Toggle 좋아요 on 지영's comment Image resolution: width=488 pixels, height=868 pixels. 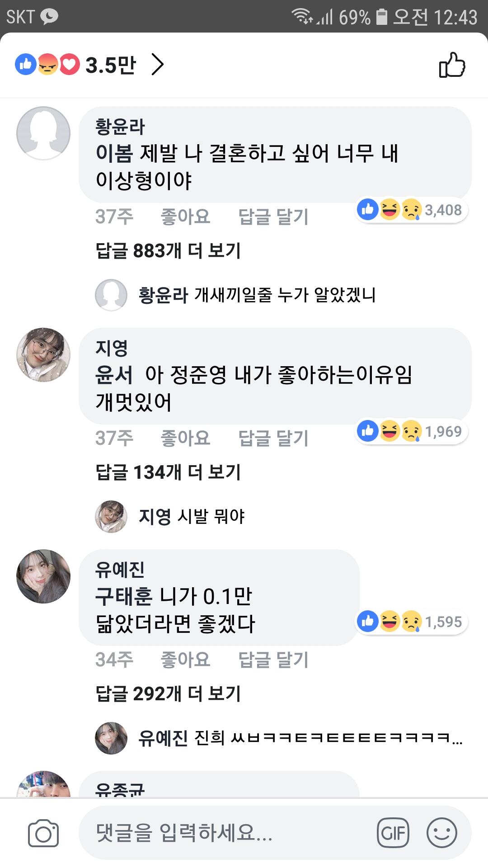[x=185, y=438]
